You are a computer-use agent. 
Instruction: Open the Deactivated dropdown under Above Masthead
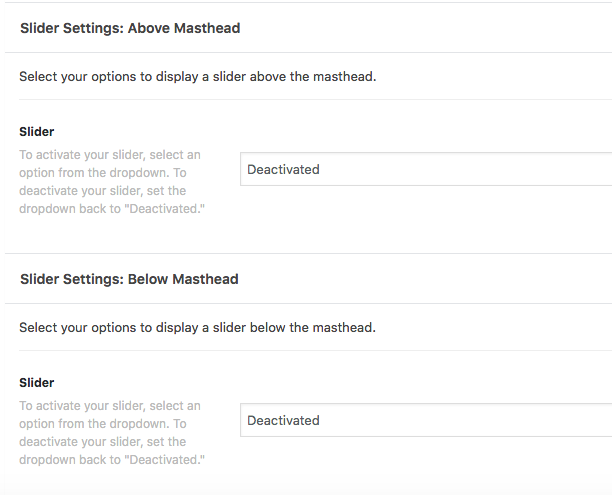pyautogui.click(x=426, y=169)
